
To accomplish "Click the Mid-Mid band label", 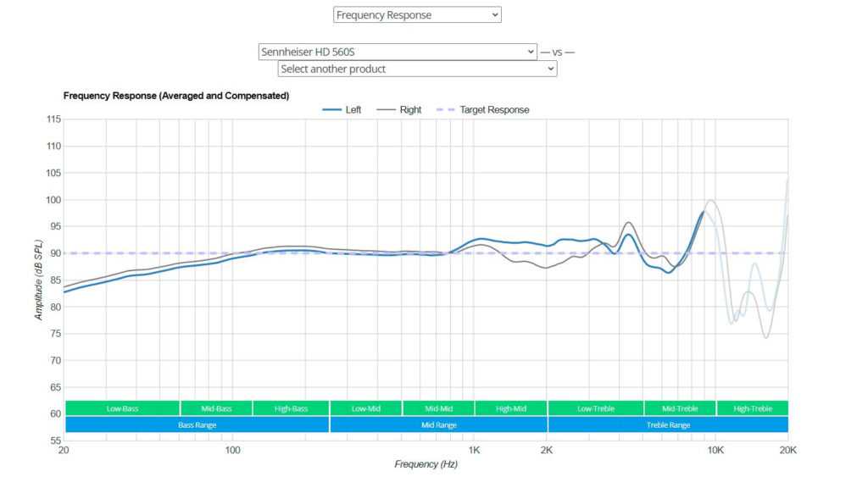I will tap(438, 408).
